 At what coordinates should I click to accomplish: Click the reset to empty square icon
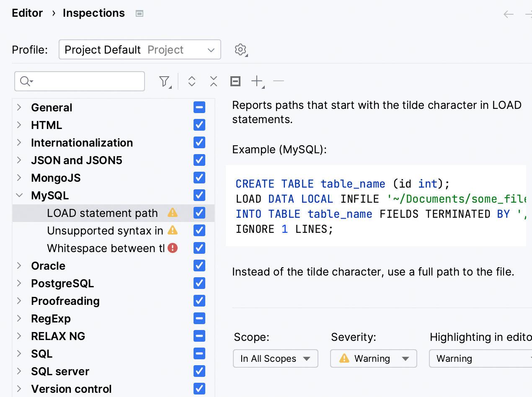[x=235, y=81]
